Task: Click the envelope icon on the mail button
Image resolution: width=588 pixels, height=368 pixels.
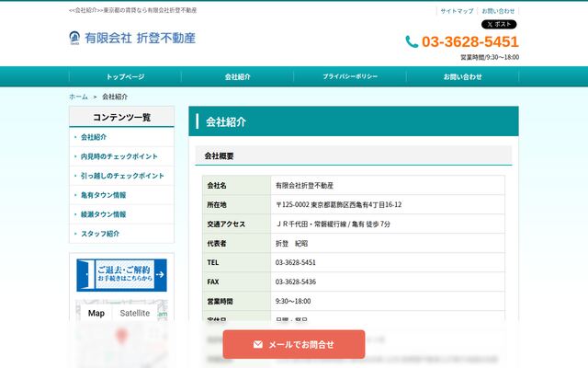Action: click(x=258, y=344)
